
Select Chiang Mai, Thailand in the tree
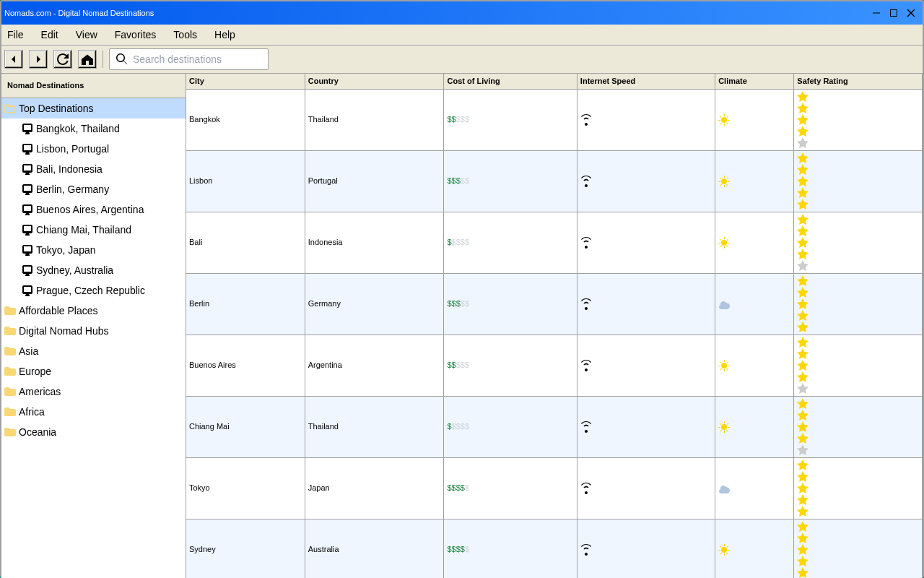click(84, 230)
